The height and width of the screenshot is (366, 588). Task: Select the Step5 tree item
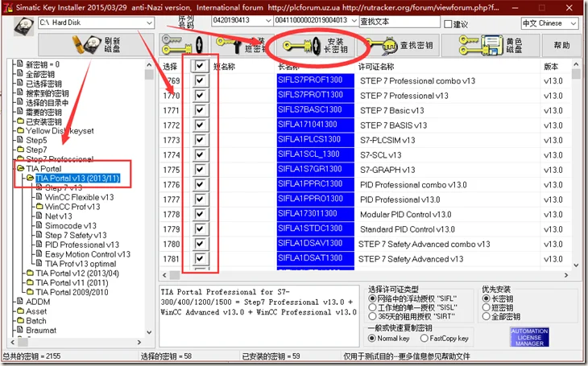[36, 140]
